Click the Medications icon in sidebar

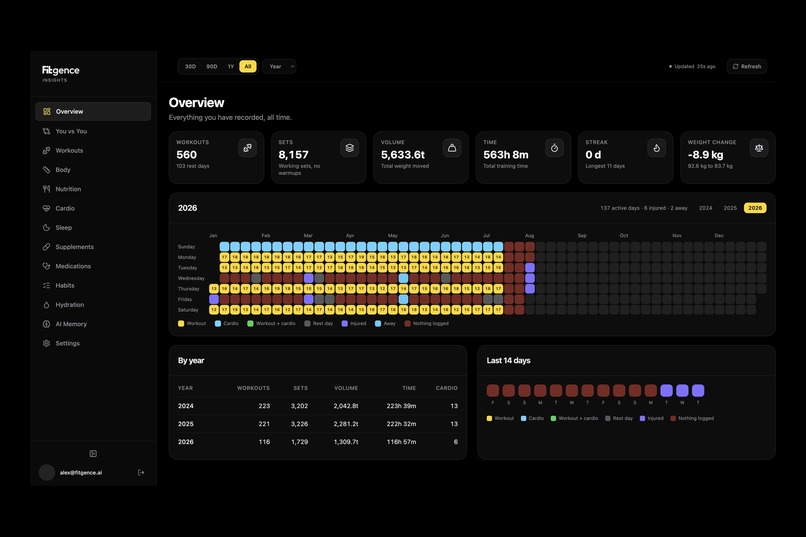click(x=46, y=266)
